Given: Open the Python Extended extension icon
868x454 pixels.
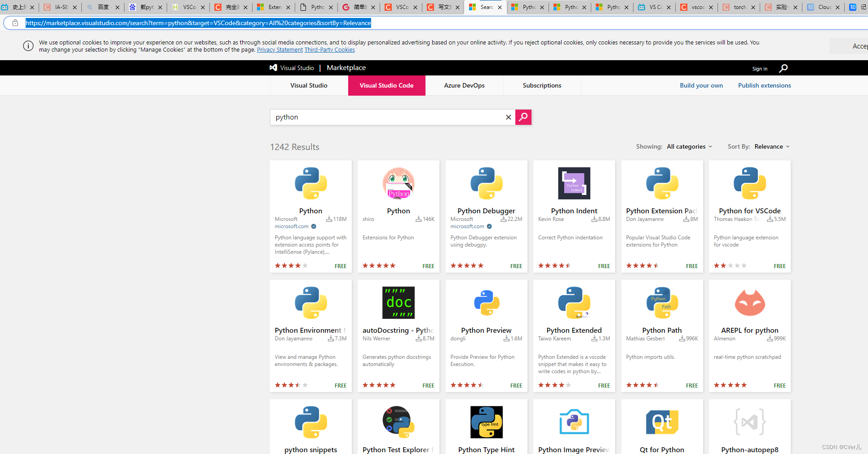Looking at the screenshot, I should pyautogui.click(x=574, y=303).
